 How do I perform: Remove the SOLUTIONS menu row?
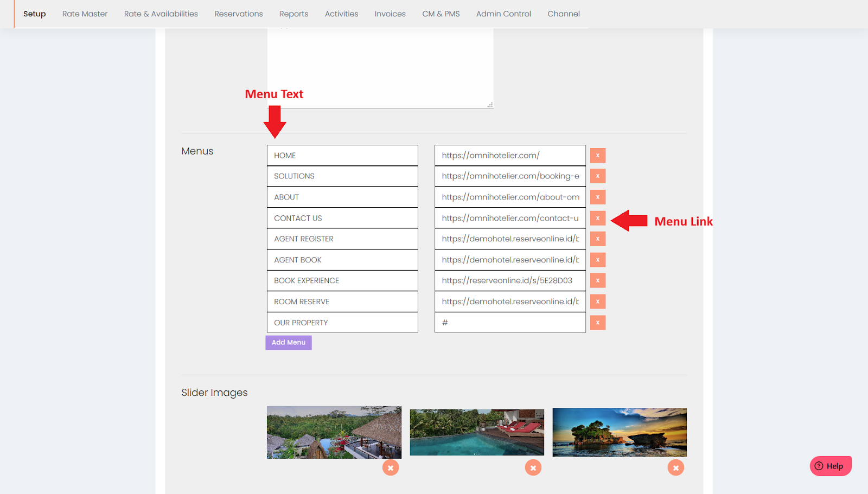pyautogui.click(x=597, y=176)
